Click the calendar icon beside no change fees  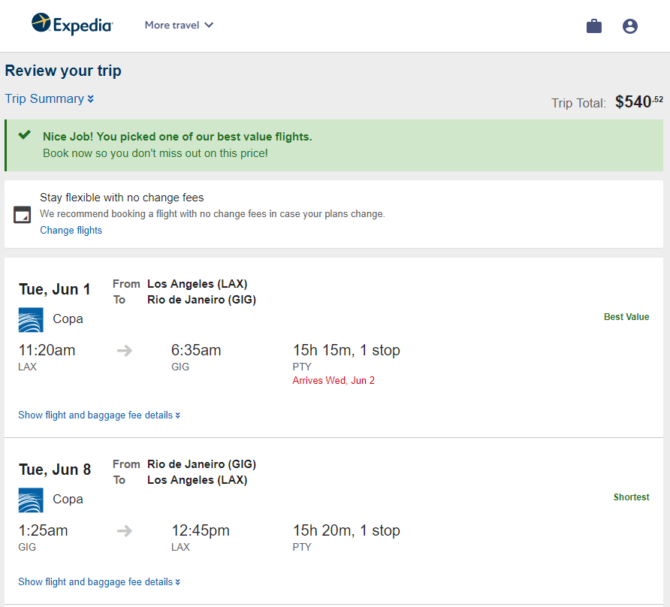pos(22,214)
